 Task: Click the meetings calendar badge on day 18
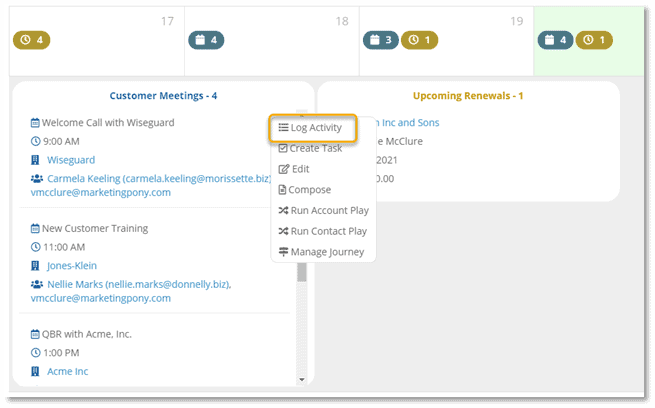pos(205,40)
